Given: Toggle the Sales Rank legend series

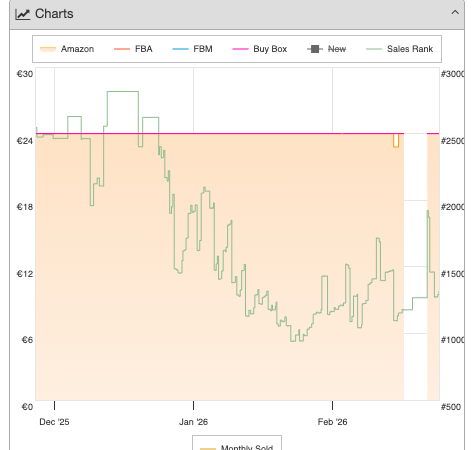Looking at the screenshot, I should point(400,49).
